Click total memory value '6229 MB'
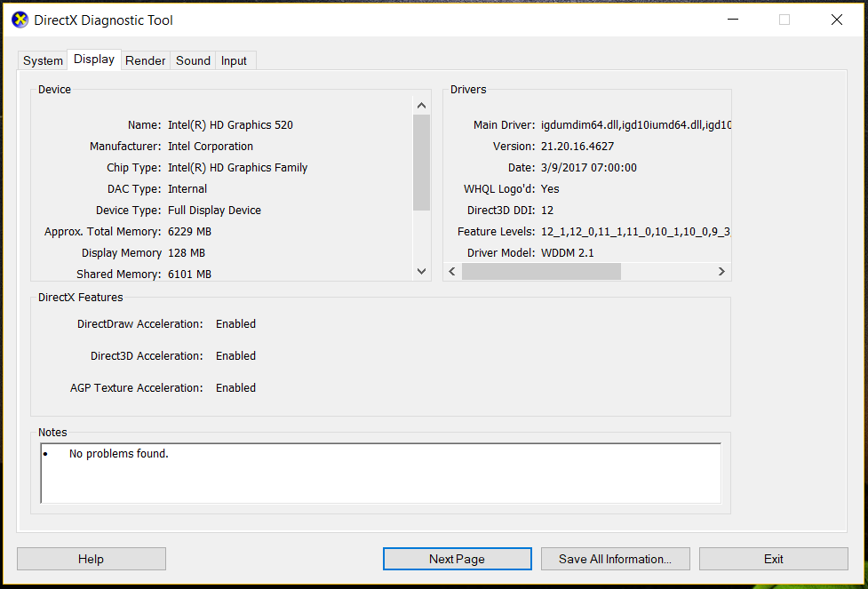Screen dimensions: 868x589 tap(189, 232)
